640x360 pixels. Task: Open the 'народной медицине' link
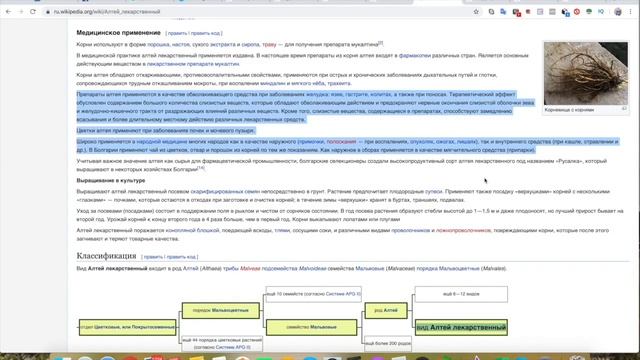pyautogui.click(x=161, y=142)
